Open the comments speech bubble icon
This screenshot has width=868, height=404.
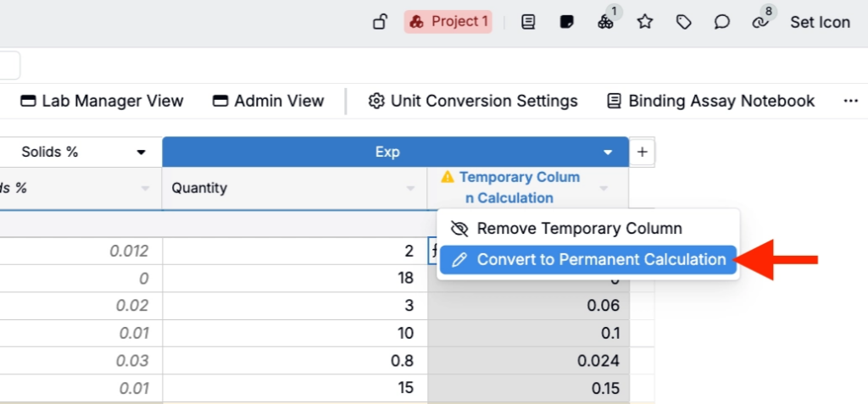pyautogui.click(x=721, y=22)
